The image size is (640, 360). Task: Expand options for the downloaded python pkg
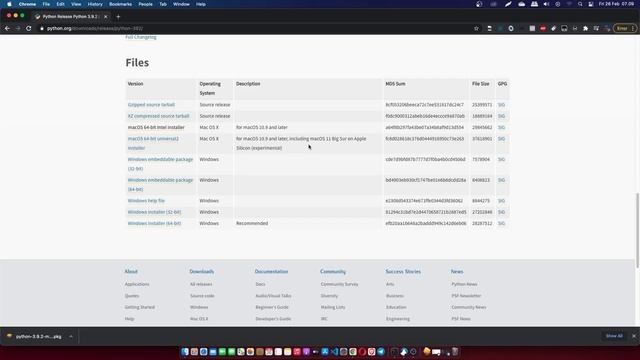[x=71, y=336]
